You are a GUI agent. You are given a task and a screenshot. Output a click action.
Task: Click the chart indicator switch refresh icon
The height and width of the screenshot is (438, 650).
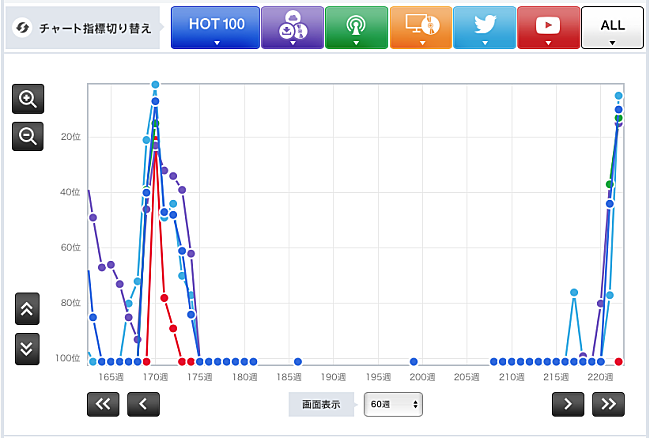[21, 28]
